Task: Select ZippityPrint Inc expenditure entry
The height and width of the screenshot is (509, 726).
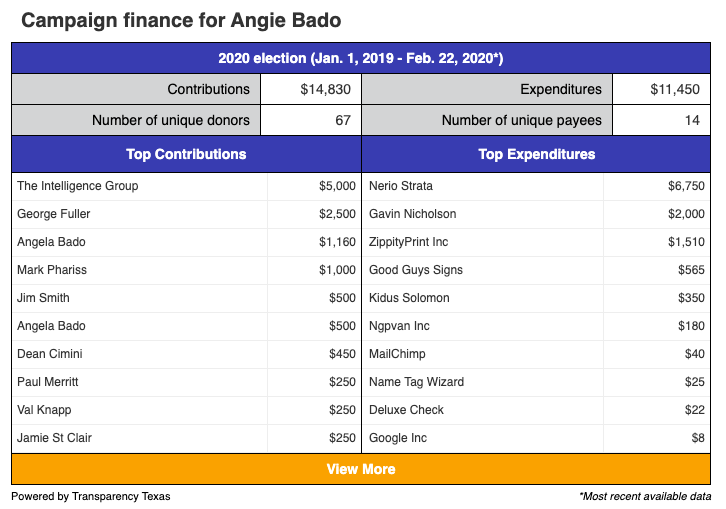Action: [408, 242]
